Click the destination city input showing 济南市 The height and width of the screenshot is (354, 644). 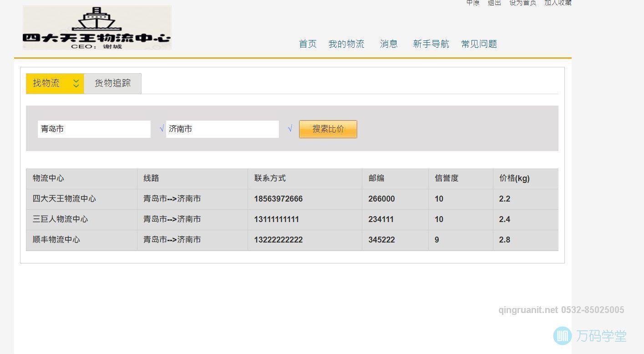point(222,129)
